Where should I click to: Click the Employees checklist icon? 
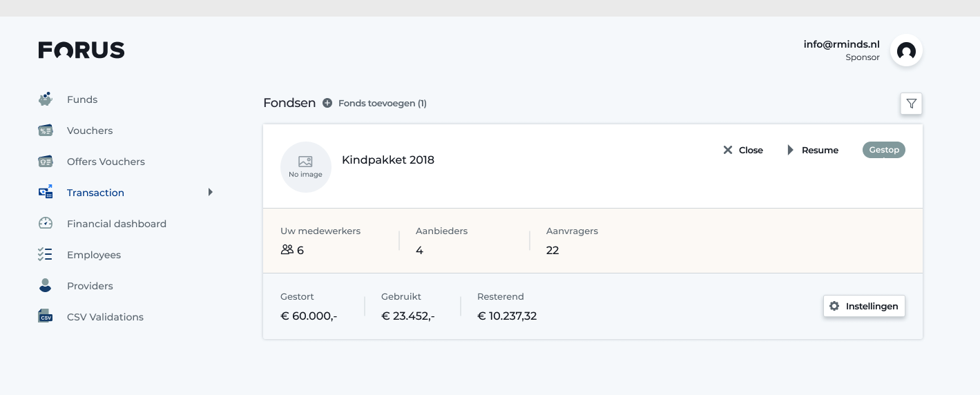click(46, 255)
